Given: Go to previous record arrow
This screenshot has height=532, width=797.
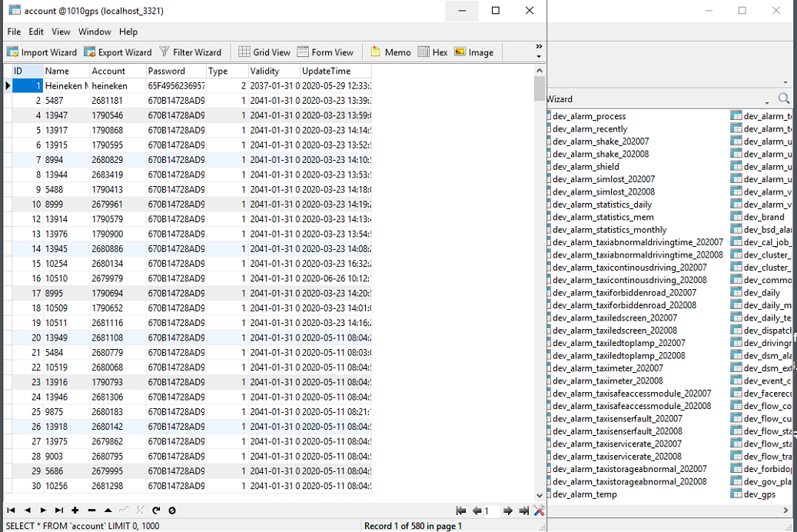Looking at the screenshot, I should [x=28, y=510].
